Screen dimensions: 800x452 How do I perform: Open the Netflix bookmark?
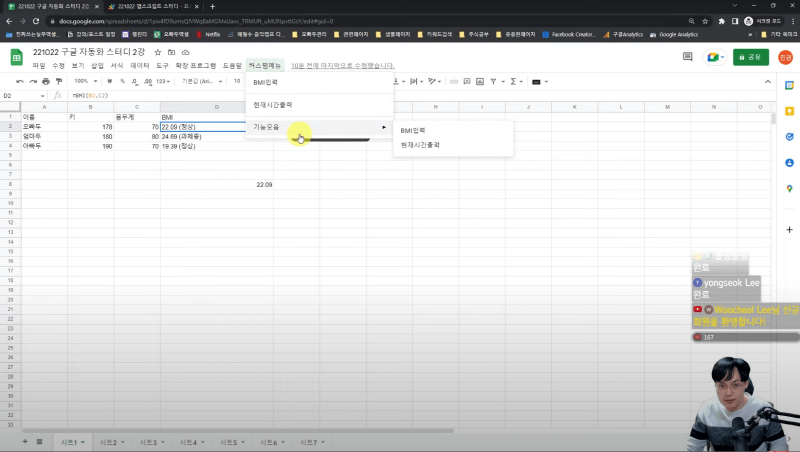[x=208, y=35]
